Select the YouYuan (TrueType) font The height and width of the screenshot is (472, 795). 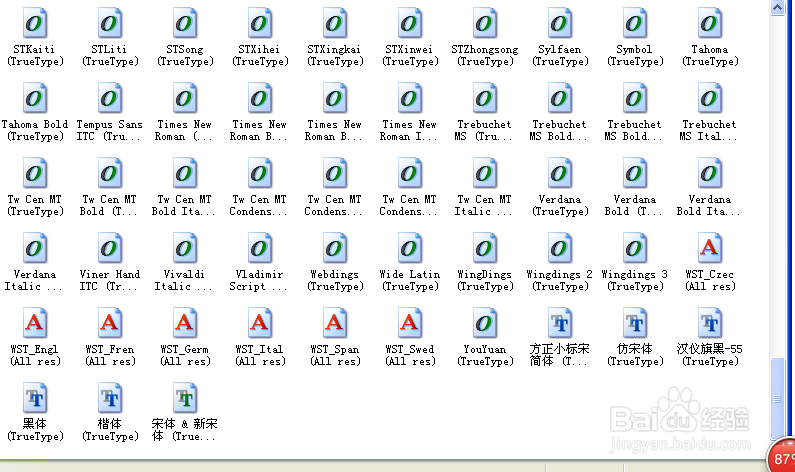tap(485, 323)
